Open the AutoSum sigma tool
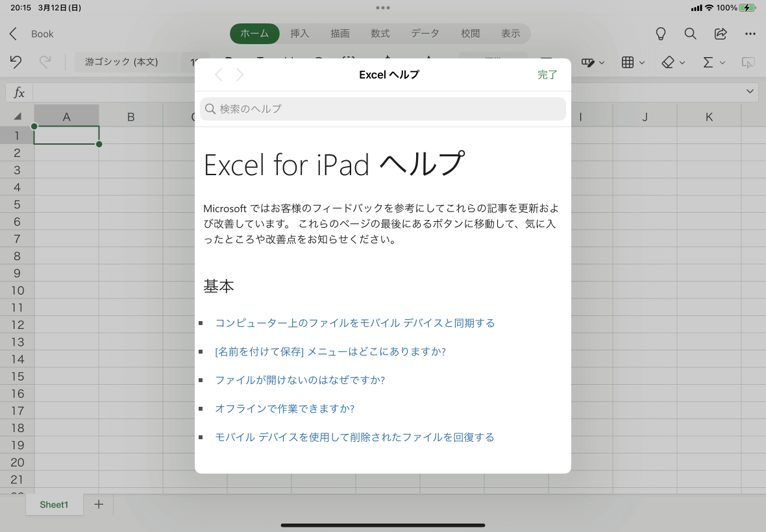The width and height of the screenshot is (766, 532). 708,62
